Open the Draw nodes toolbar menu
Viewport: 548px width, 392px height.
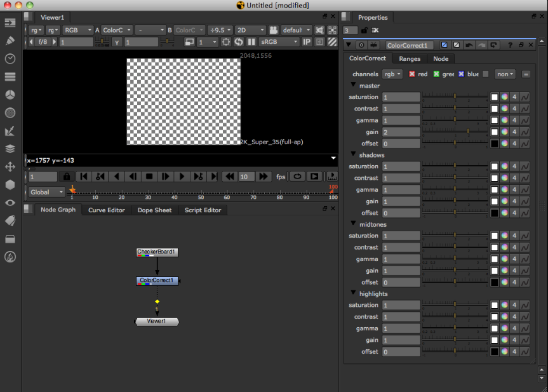coord(10,41)
